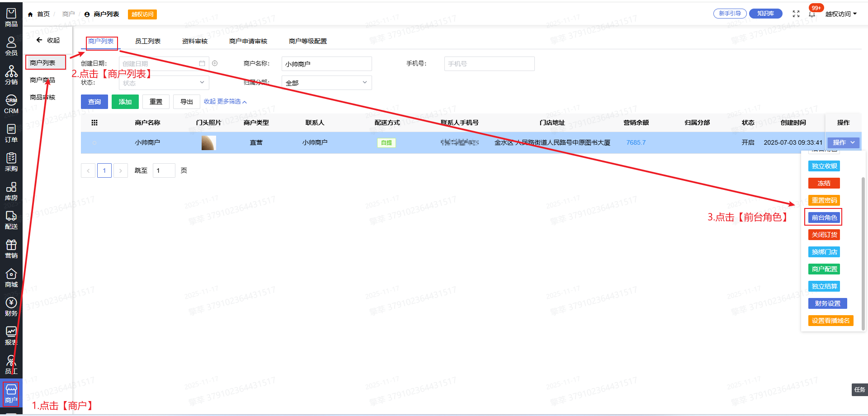Switch to the 商户等级配置 tab
868x416 pixels.
[x=307, y=41]
